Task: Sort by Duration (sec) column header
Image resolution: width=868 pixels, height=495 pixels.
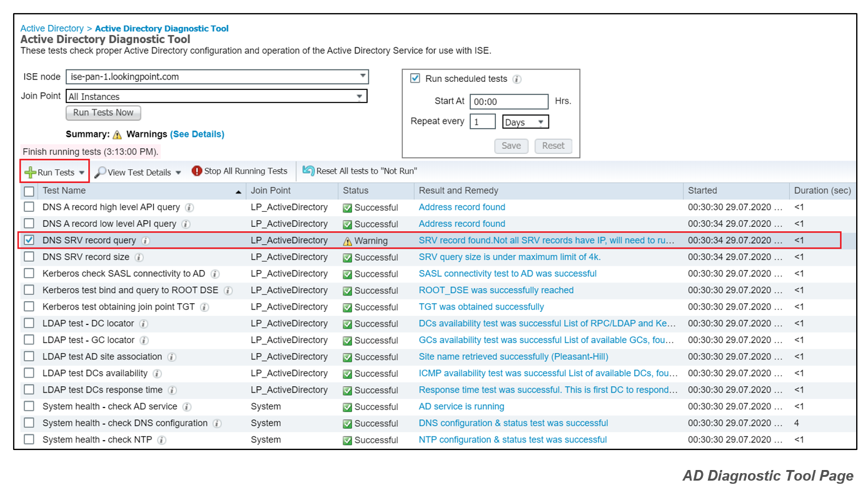Action: point(822,191)
